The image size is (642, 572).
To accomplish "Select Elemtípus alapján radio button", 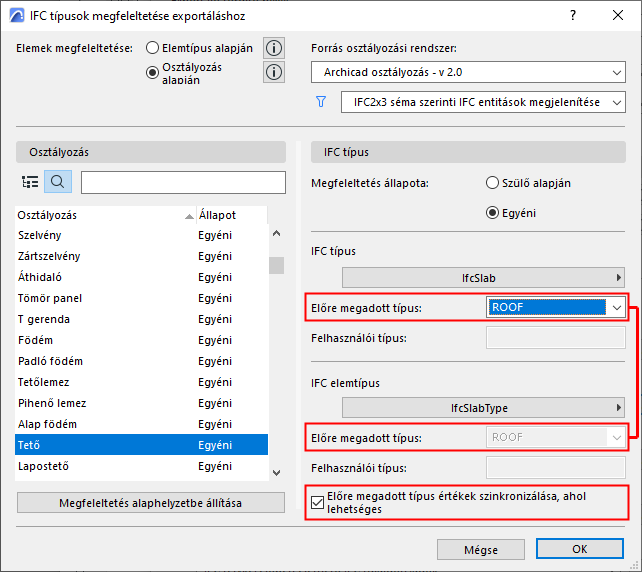I will coord(153,48).
